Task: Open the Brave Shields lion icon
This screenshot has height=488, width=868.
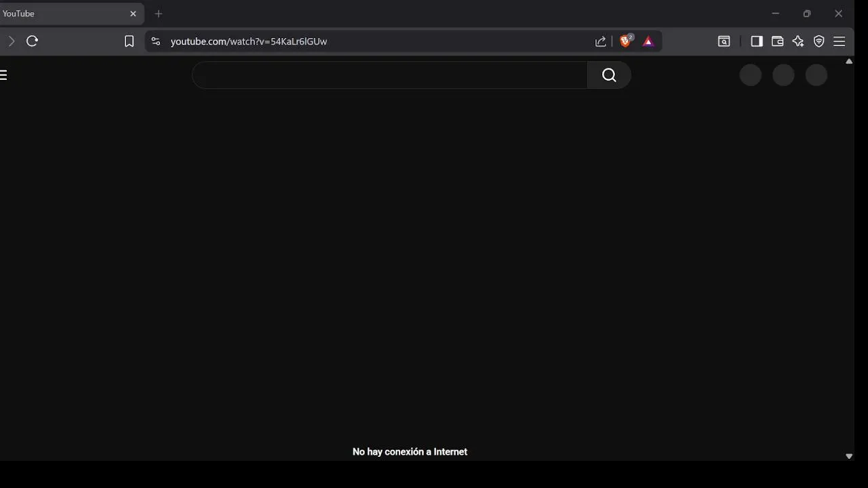Action: [626, 41]
